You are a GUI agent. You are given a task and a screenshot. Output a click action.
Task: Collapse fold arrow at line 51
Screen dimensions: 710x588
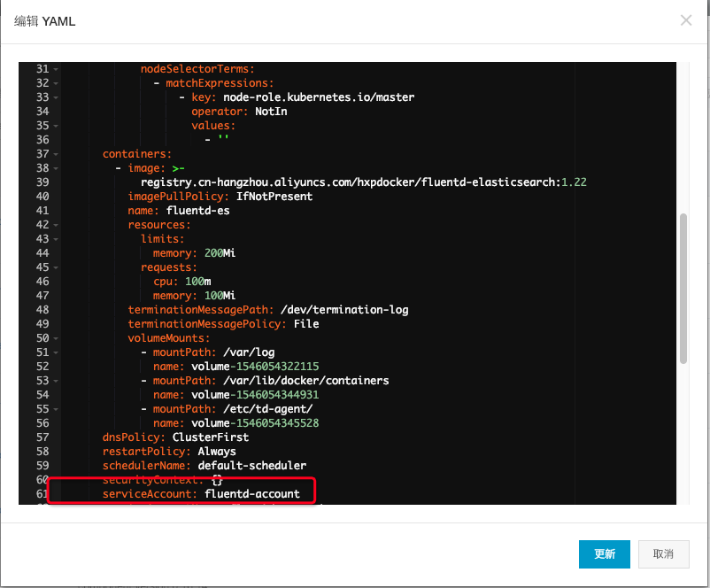(x=56, y=352)
